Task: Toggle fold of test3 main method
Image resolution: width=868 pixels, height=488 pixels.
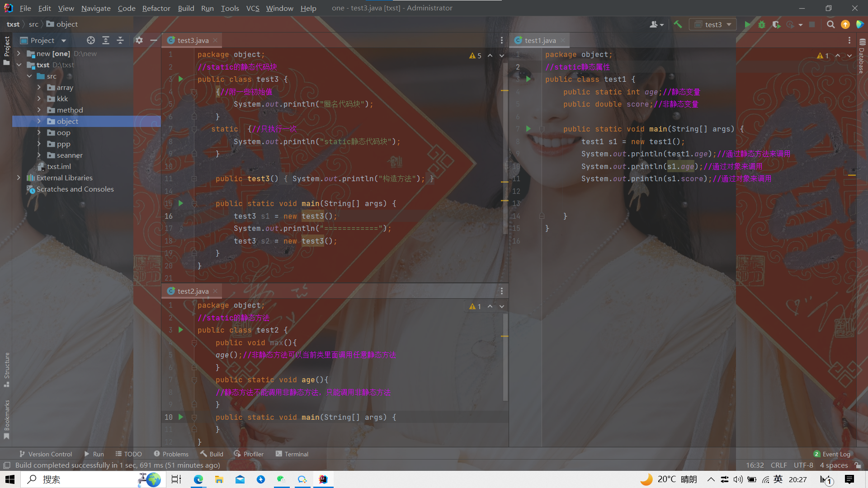Action: tap(194, 204)
